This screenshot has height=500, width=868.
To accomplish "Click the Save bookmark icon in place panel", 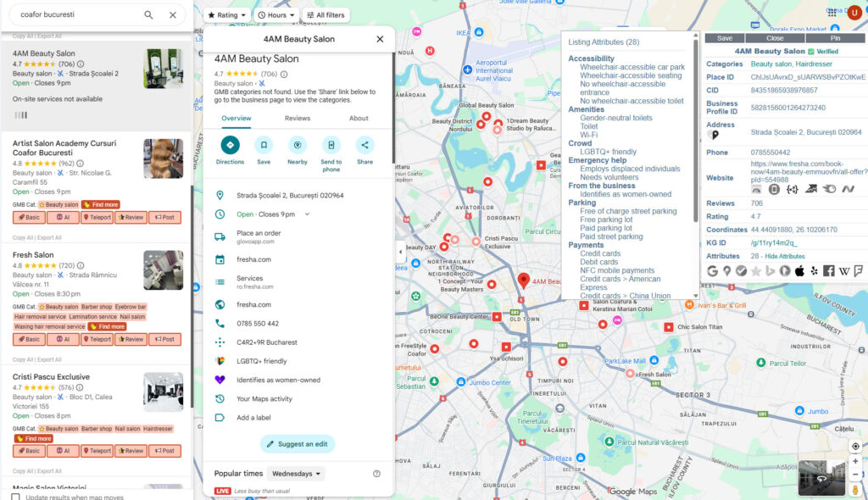I will click(x=264, y=145).
